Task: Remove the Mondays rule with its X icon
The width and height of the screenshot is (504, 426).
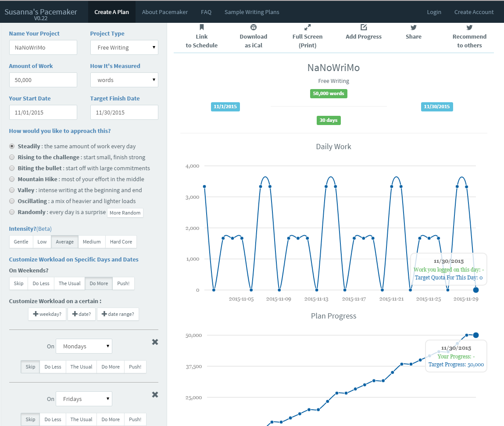Action: (x=155, y=342)
